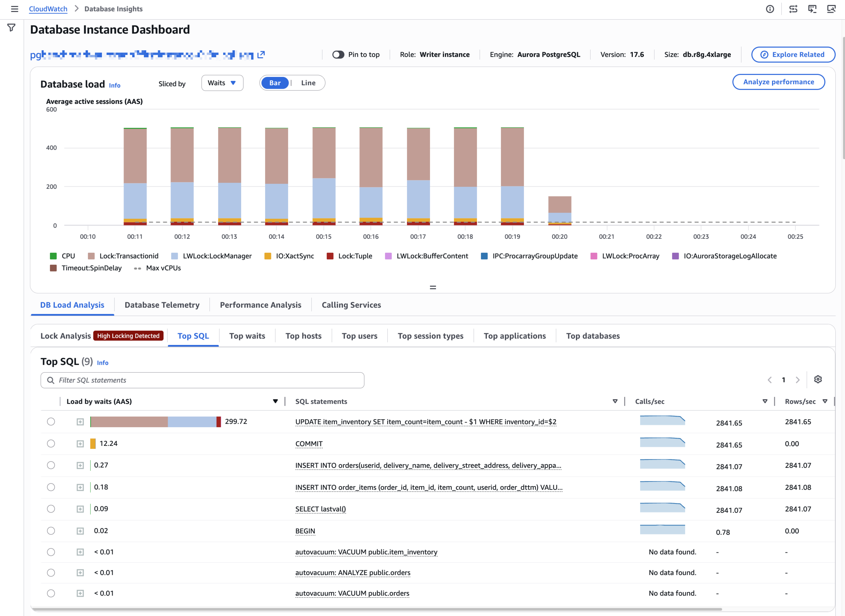Open the Top waits tab
Image resolution: width=845 pixels, height=616 pixels.
click(247, 336)
